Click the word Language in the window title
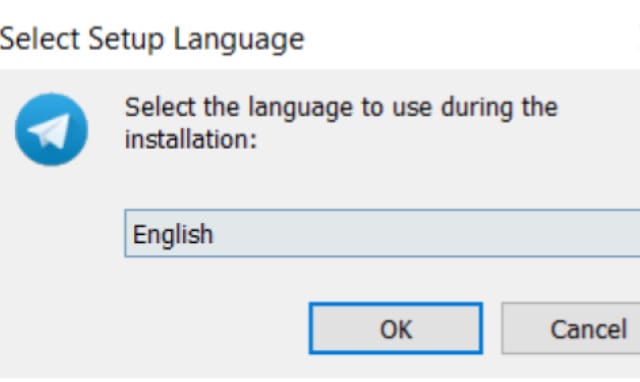 239,40
